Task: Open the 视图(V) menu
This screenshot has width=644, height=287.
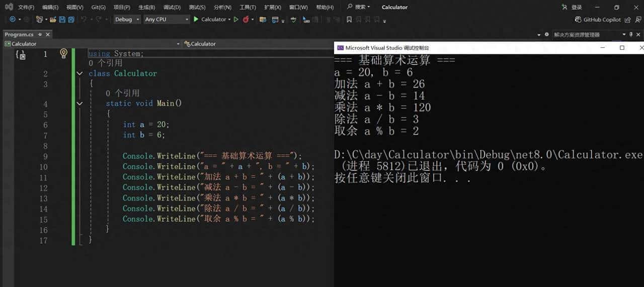Action: point(75,7)
